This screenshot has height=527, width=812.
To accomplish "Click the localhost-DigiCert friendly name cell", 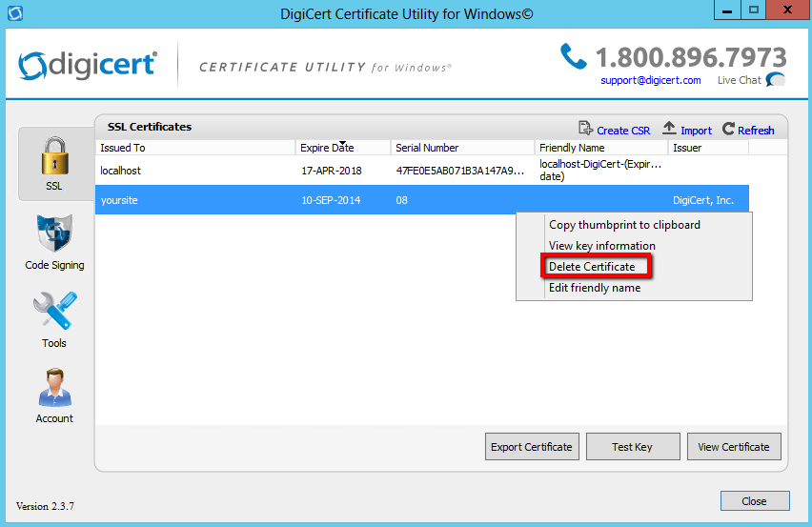I will point(600,170).
